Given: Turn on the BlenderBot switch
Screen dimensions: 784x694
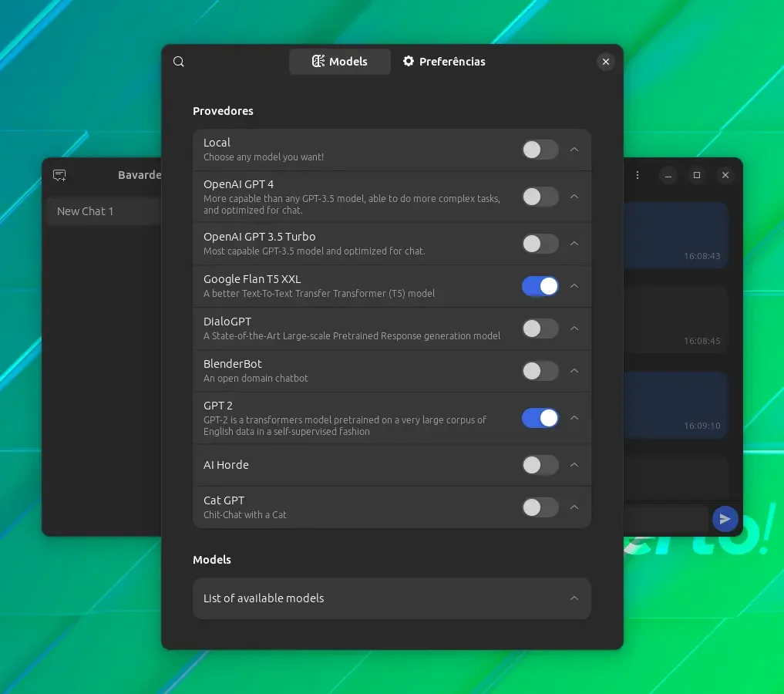Looking at the screenshot, I should (540, 370).
